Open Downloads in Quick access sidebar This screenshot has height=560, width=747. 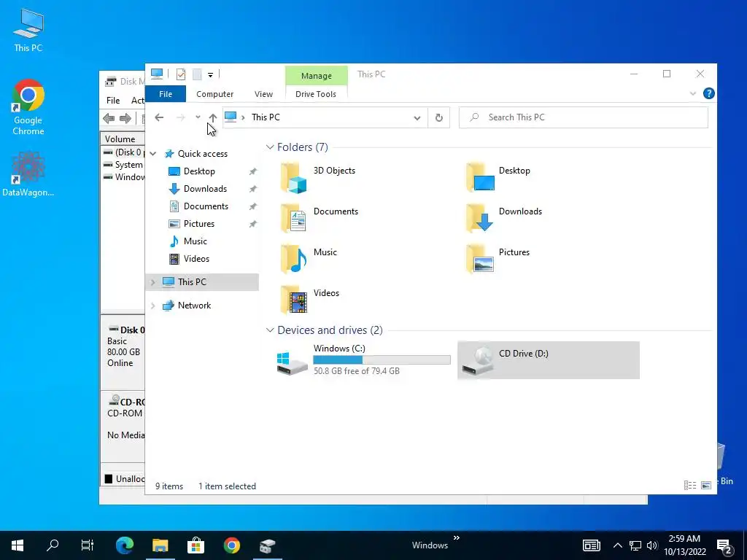tap(205, 189)
